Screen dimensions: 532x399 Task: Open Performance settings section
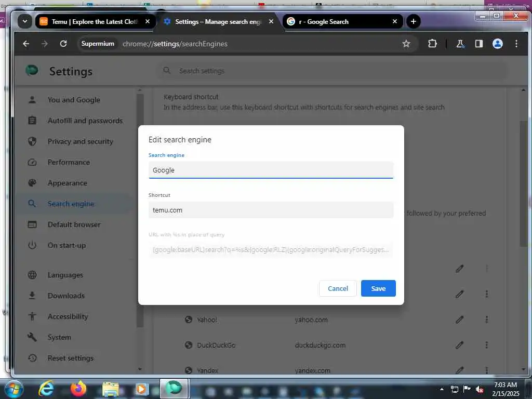pyautogui.click(x=69, y=162)
